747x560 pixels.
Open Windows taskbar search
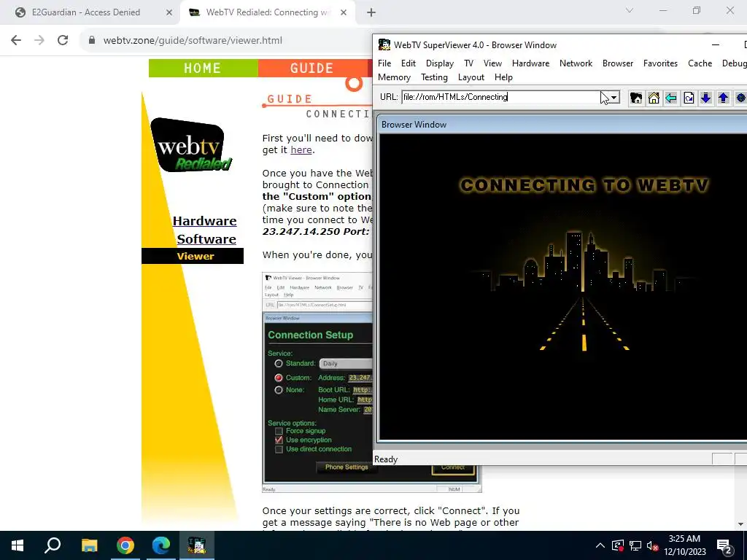coord(53,545)
